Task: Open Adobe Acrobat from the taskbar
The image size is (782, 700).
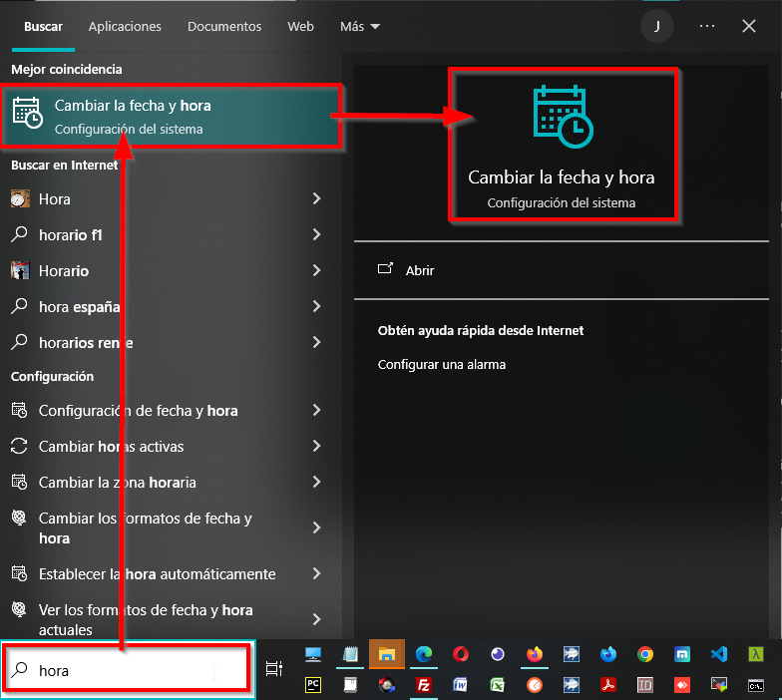Action: [x=608, y=685]
